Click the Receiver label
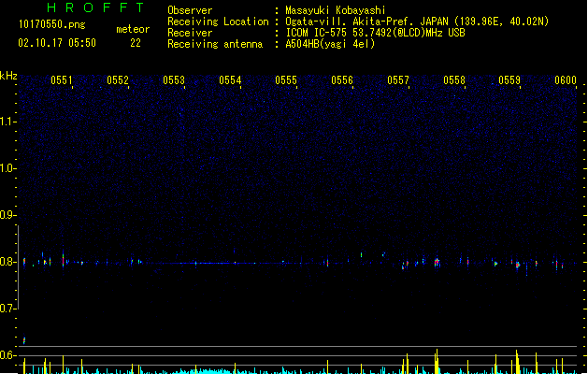The image size is (588, 374). 190,33
